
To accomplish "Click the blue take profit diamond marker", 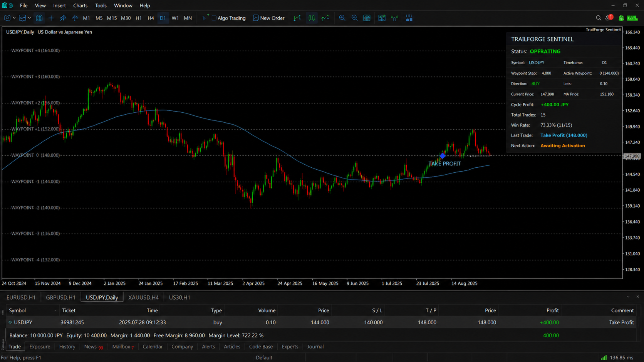I will 443,156.
